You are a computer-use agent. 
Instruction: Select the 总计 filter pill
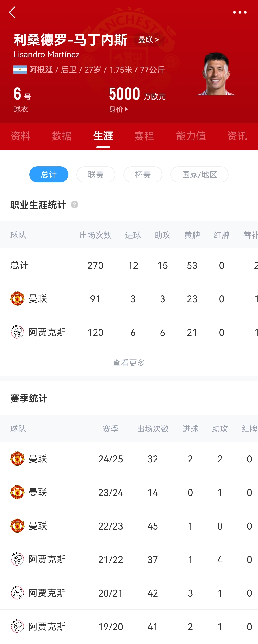tap(49, 174)
